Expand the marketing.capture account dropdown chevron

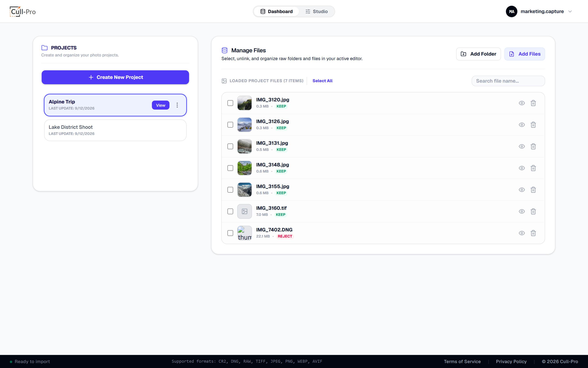tap(570, 11)
